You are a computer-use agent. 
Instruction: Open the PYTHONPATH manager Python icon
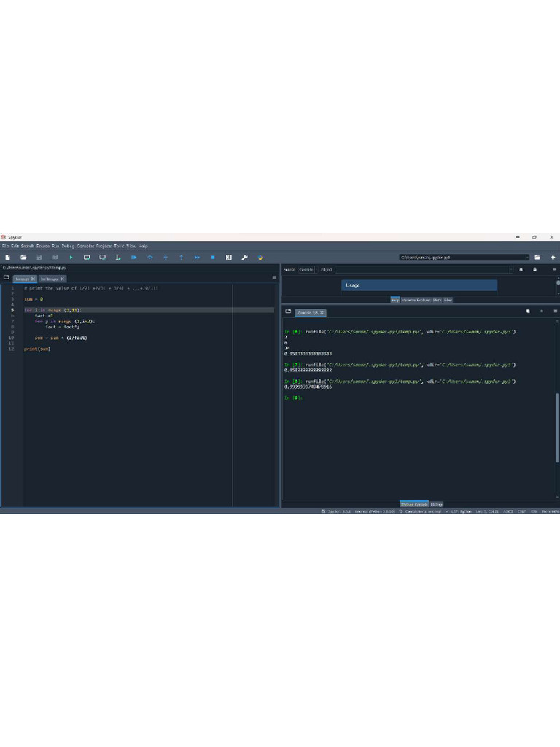(x=260, y=258)
